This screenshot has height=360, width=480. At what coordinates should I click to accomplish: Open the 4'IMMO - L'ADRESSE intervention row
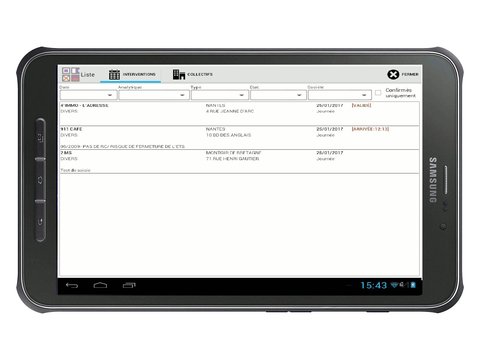239,114
